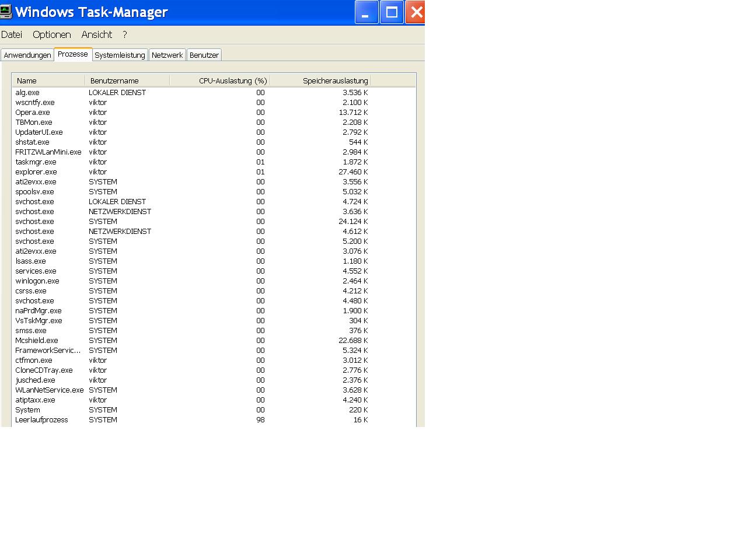Switch to the Systemleistung tab

(x=120, y=55)
